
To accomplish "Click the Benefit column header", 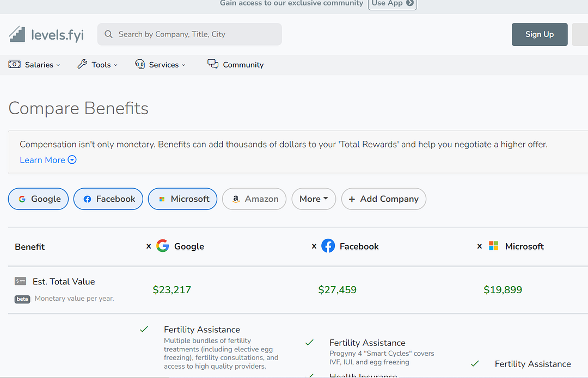I will [x=29, y=246].
